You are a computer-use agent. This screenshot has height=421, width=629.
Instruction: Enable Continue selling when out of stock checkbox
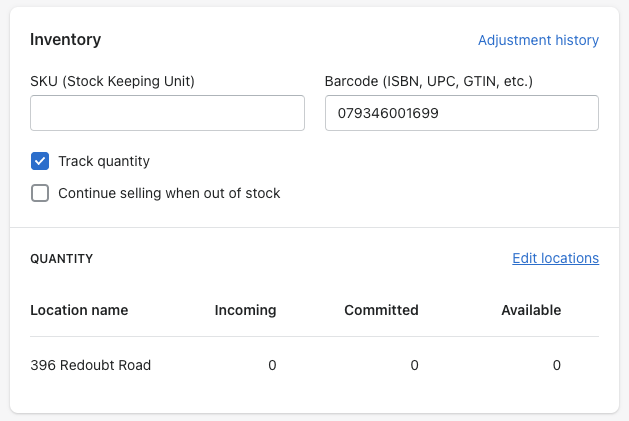pos(40,193)
